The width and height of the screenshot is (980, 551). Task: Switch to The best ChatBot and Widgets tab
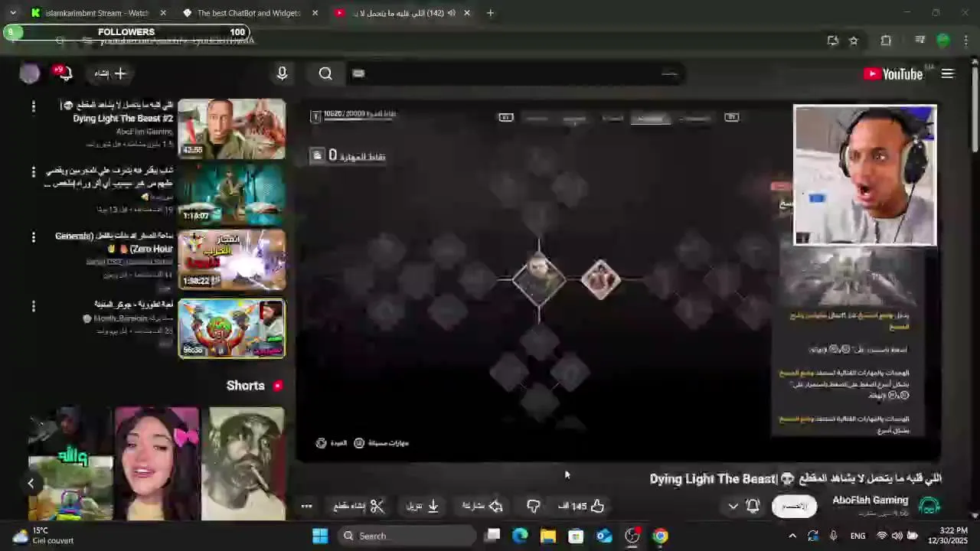click(249, 13)
